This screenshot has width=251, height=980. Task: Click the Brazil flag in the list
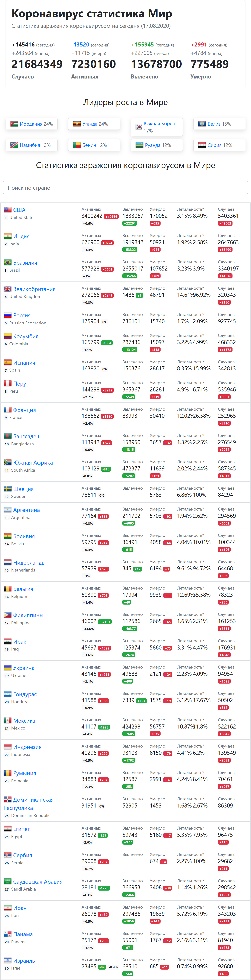pyautogui.click(x=8, y=262)
